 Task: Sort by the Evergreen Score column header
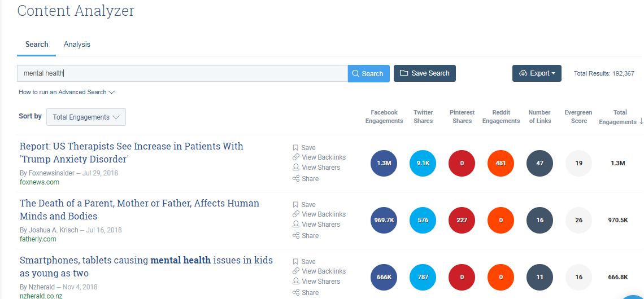[578, 117]
